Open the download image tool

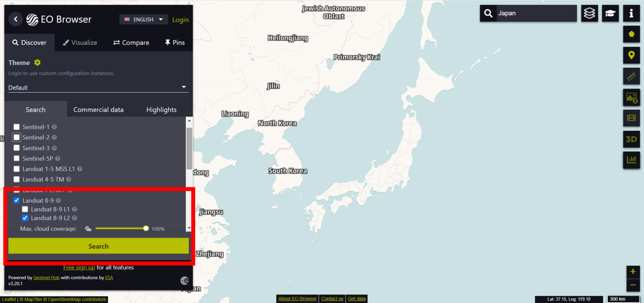[x=631, y=97]
